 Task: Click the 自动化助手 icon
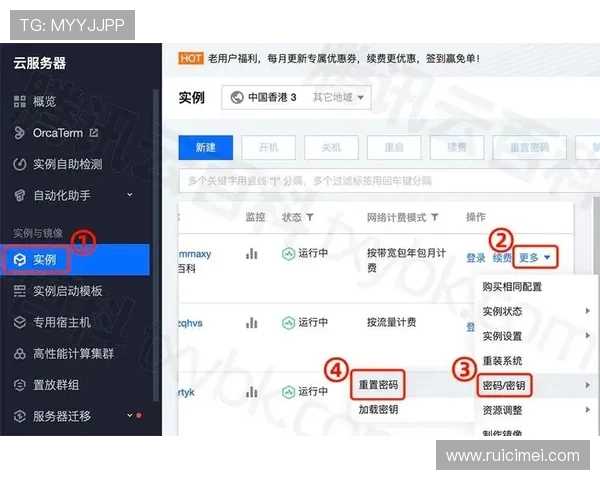click(x=20, y=196)
